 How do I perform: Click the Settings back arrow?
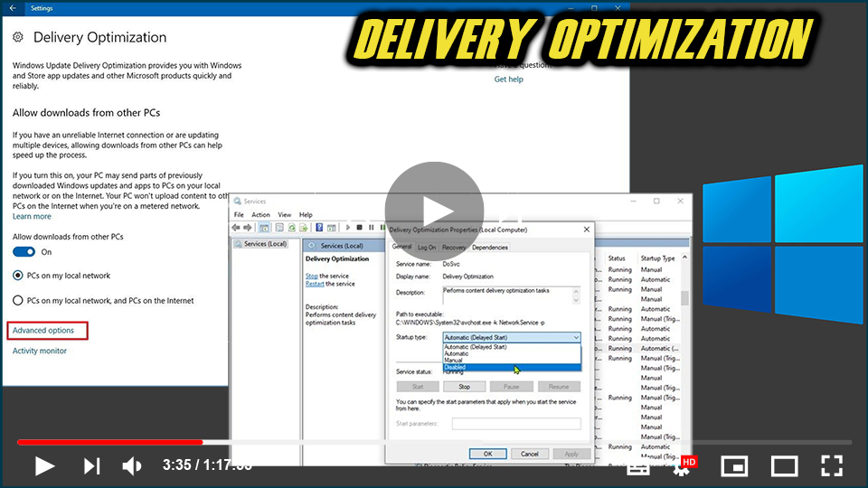coord(12,7)
